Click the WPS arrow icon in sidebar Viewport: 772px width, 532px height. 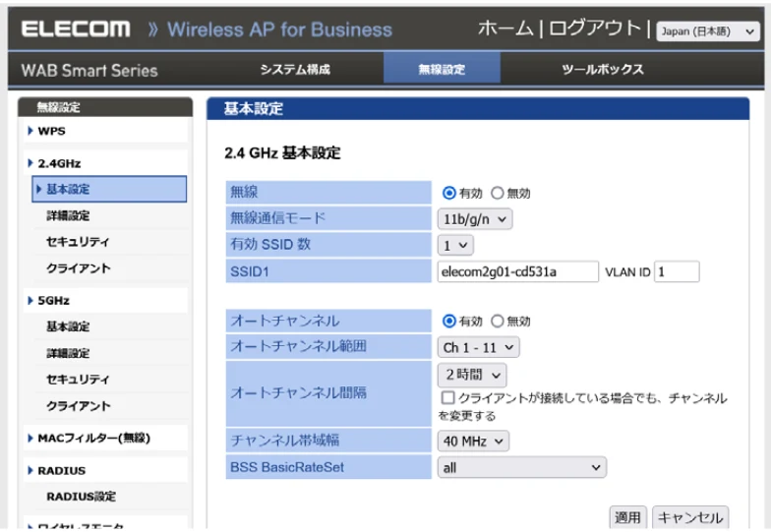pyautogui.click(x=30, y=131)
